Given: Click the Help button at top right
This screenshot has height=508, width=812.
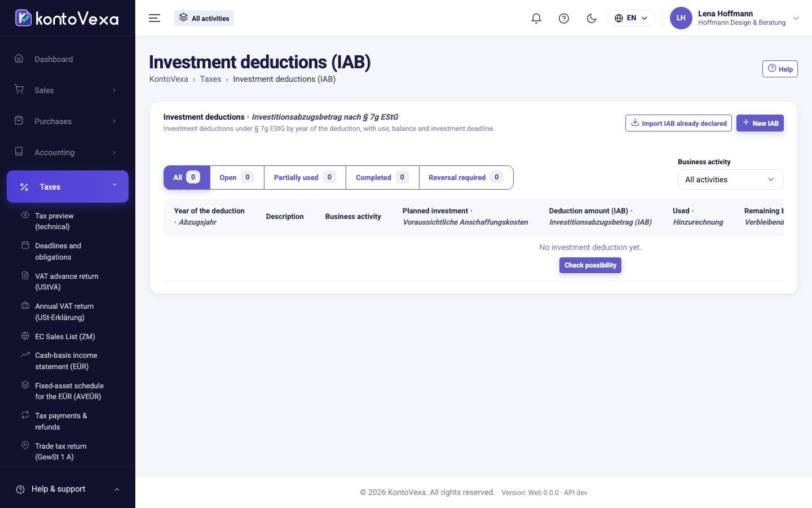Looking at the screenshot, I should (x=780, y=69).
